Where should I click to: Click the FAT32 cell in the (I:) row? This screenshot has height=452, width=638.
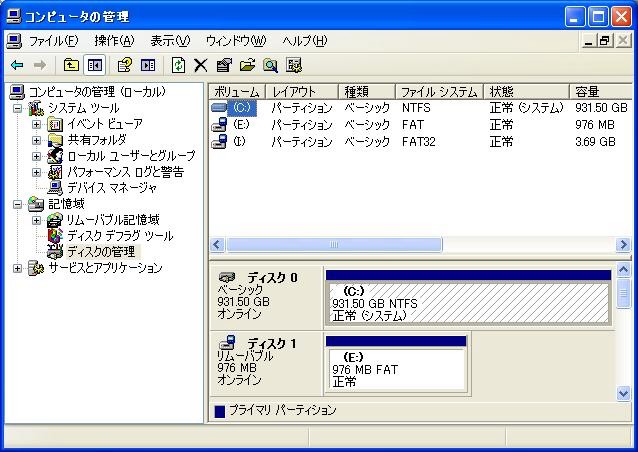[x=419, y=142]
